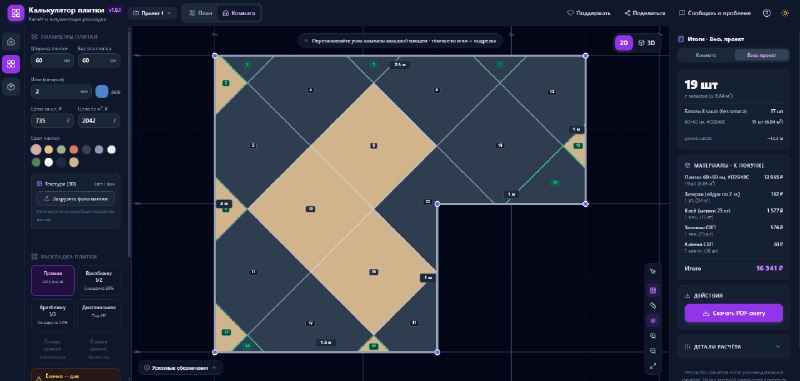Click the Поделиться share button

(x=645, y=13)
